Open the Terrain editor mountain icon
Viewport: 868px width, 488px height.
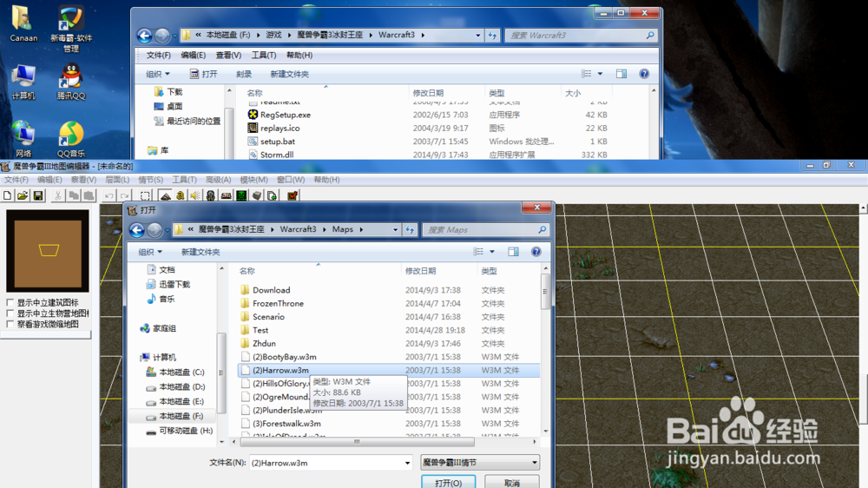point(165,195)
